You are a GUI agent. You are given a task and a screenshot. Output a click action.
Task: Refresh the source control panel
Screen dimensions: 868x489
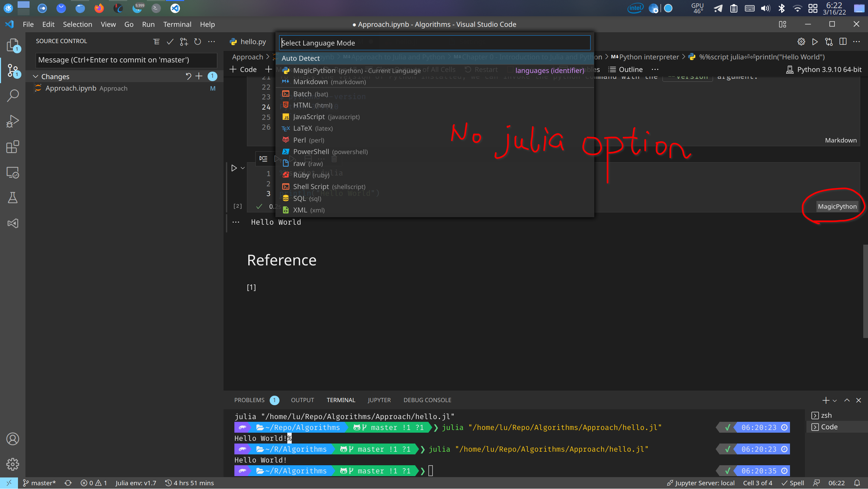tap(197, 41)
